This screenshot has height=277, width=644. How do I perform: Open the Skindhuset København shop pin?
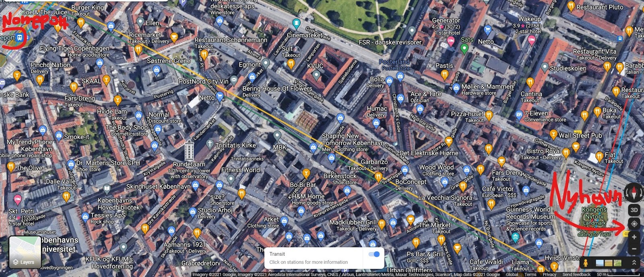click(x=195, y=185)
